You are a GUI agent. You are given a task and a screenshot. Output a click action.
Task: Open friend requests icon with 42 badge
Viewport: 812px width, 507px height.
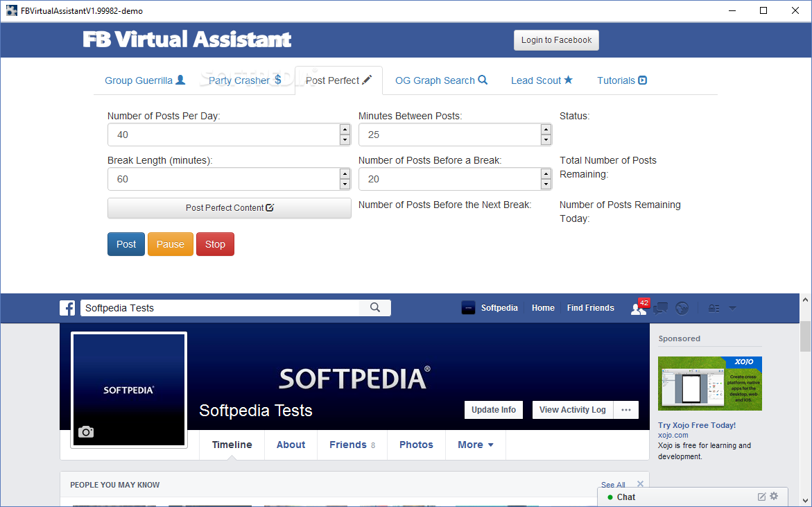click(639, 308)
